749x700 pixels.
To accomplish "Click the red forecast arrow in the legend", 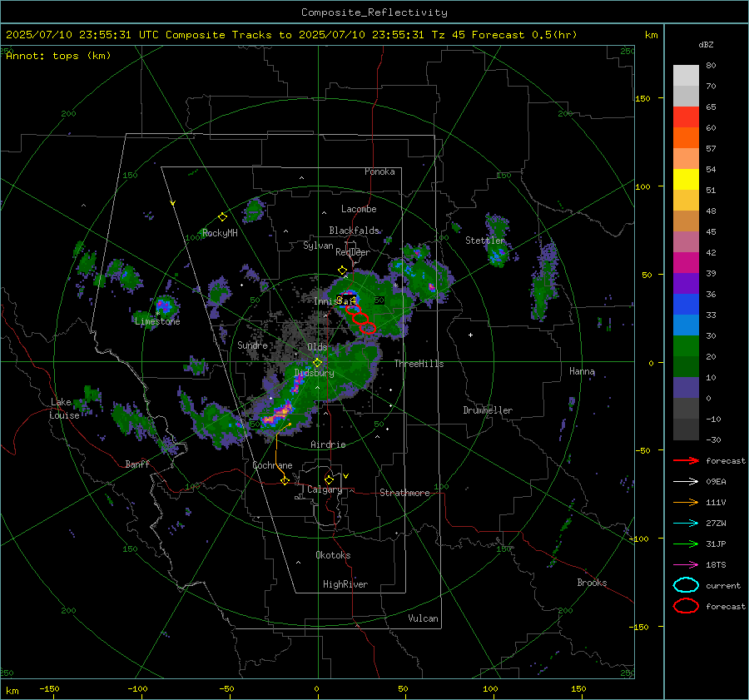I will (686, 460).
